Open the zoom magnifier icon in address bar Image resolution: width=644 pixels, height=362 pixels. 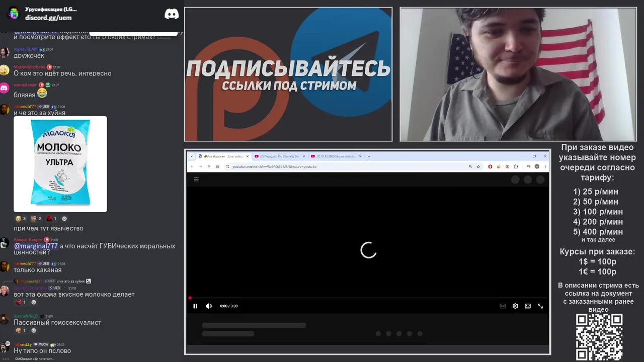click(x=470, y=166)
